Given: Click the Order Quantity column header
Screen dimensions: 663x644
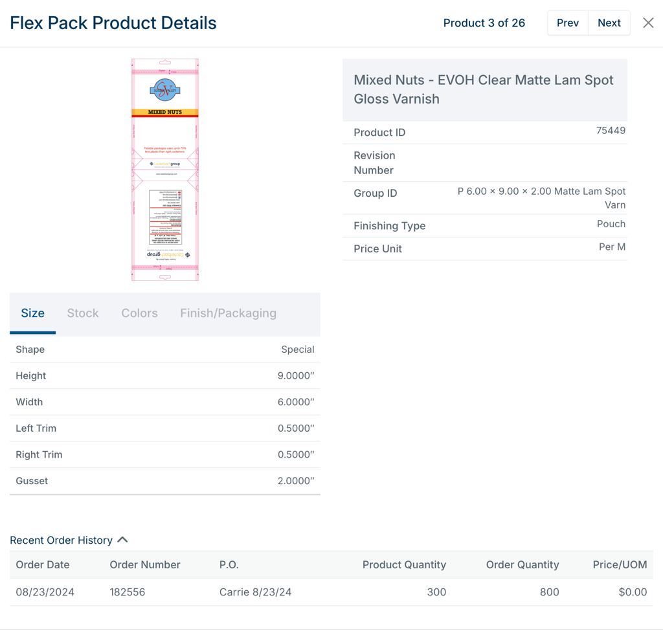Looking at the screenshot, I should pos(522,565).
